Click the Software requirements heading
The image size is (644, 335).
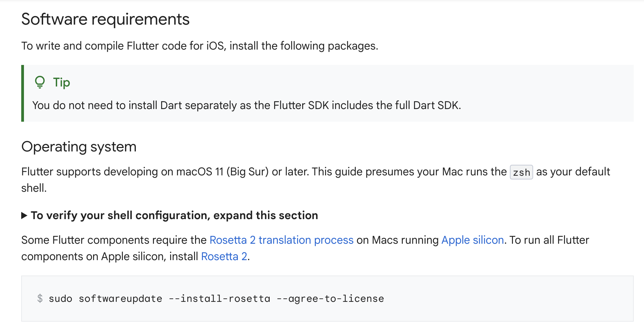pyautogui.click(x=105, y=19)
